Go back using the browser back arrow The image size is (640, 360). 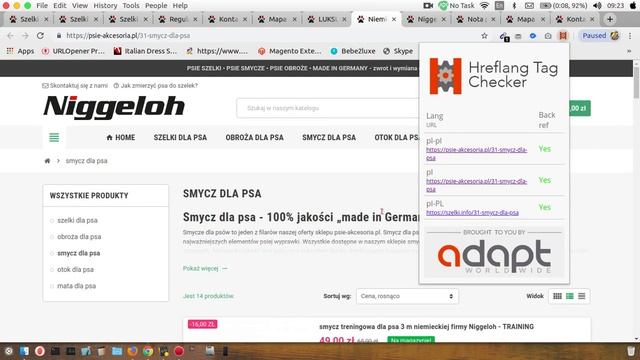(10, 36)
